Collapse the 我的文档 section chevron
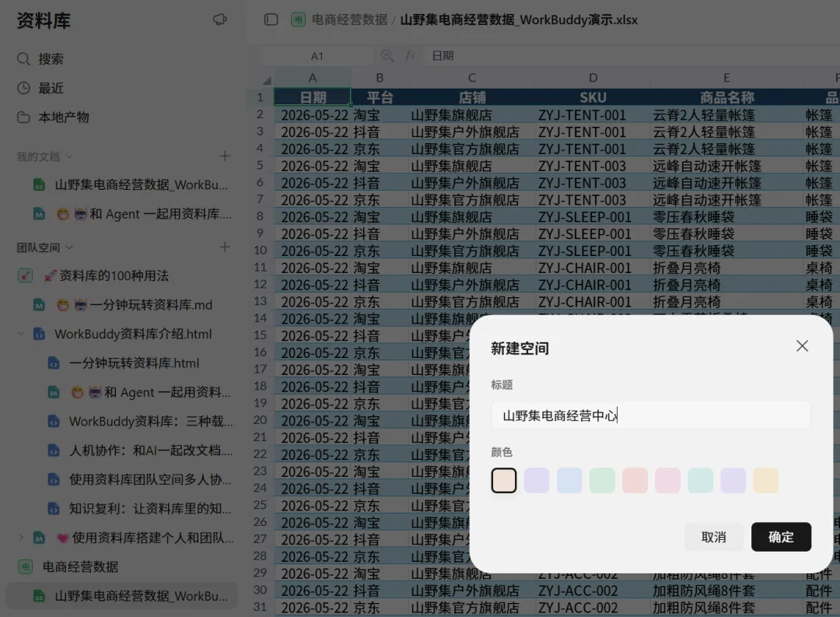This screenshot has width=840, height=617. click(69, 156)
